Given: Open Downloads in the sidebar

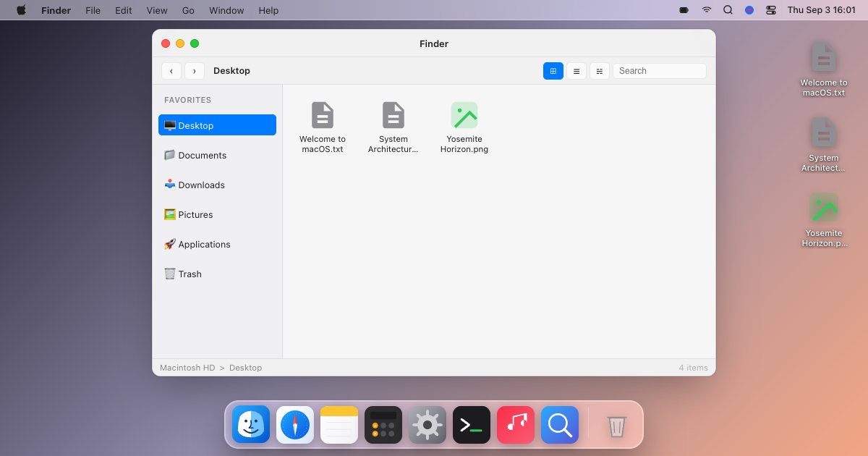Looking at the screenshot, I should 217,185.
